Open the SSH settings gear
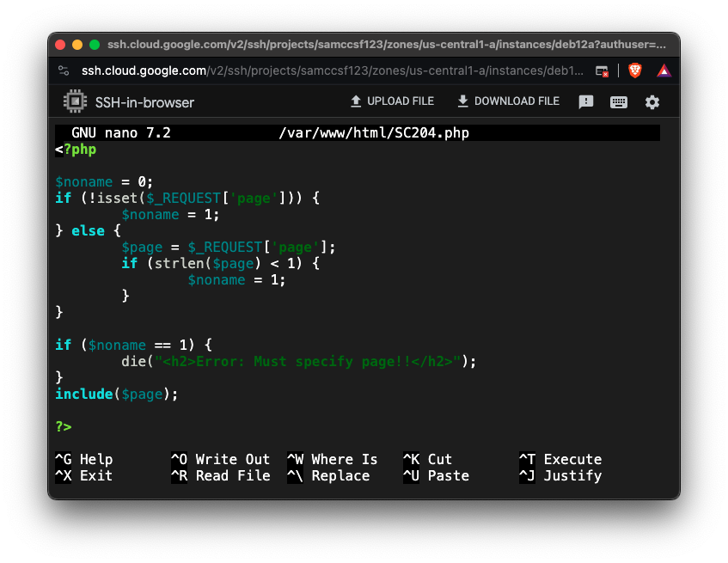Image resolution: width=728 pixels, height=563 pixels. [x=652, y=102]
